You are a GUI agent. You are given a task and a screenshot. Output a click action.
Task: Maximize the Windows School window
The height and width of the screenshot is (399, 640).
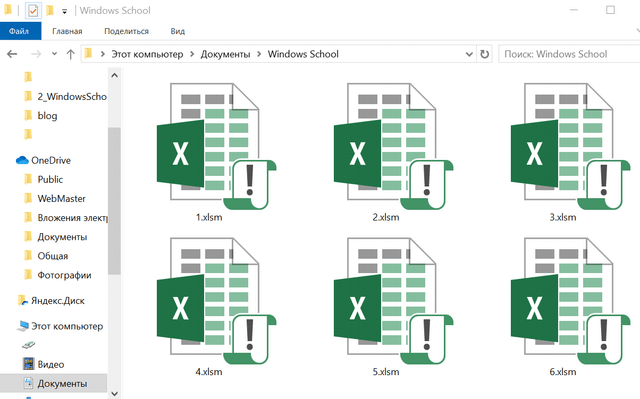pos(610,10)
